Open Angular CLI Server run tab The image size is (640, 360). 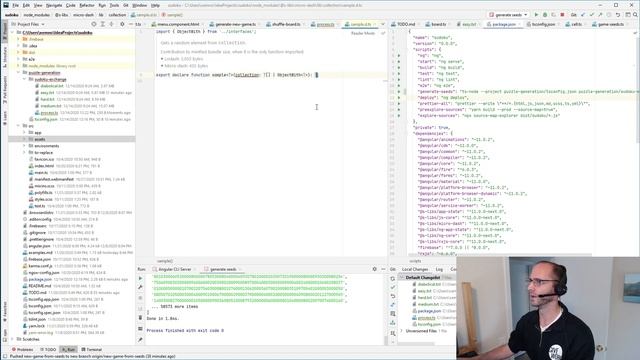174,269
